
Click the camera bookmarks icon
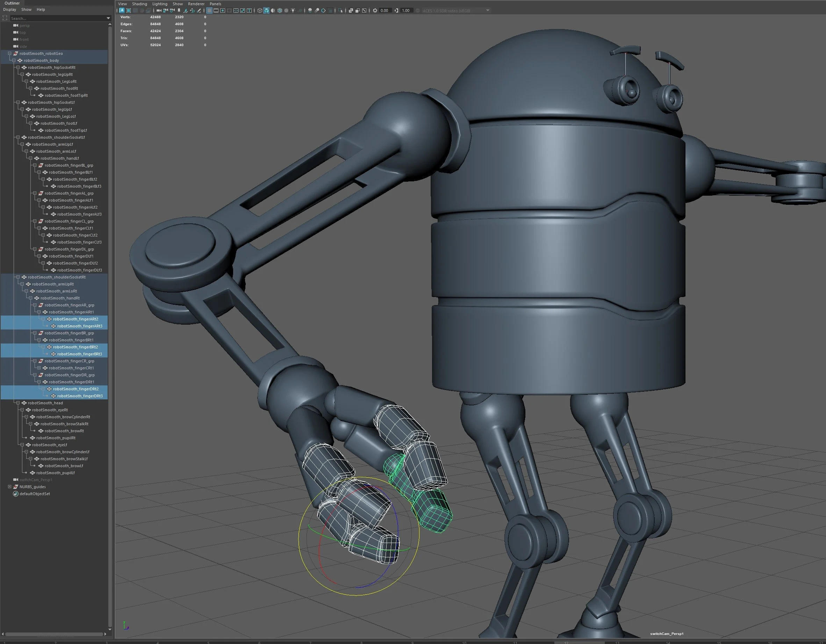[x=179, y=10]
